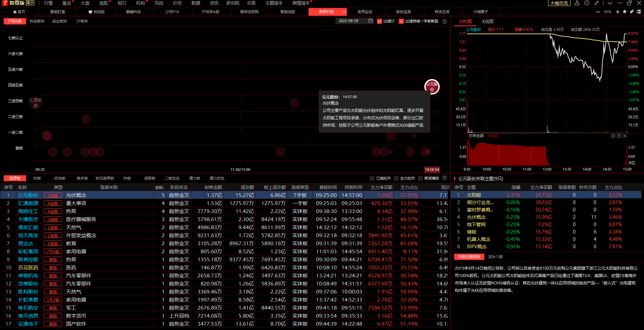The height and width of the screenshot is (330, 644).
Task: Open the 行情 menu
Action: [48, 3]
